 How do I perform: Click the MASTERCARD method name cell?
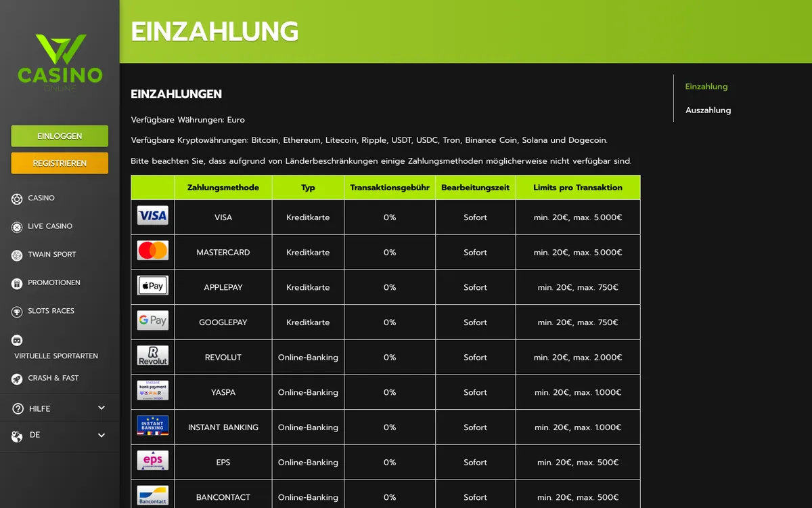pyautogui.click(x=223, y=253)
